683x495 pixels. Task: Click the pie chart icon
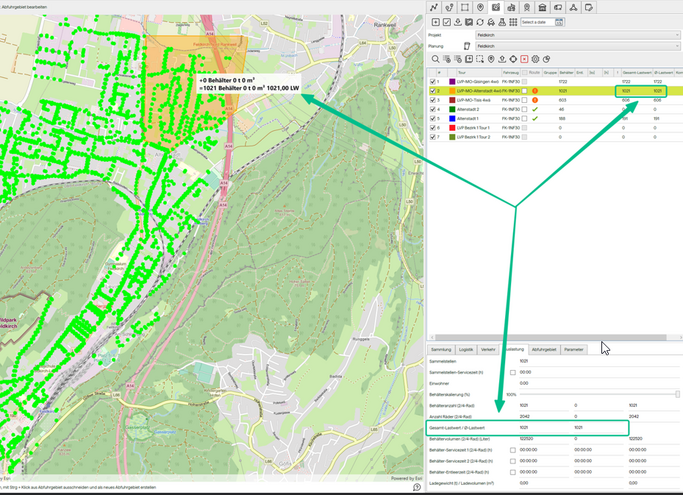(x=546, y=59)
